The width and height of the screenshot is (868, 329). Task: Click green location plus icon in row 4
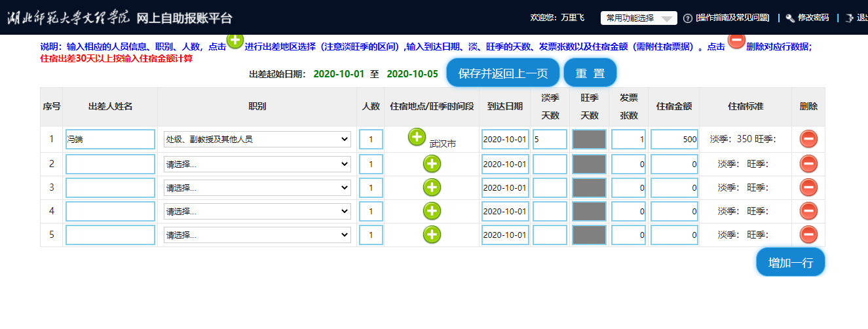(x=432, y=211)
